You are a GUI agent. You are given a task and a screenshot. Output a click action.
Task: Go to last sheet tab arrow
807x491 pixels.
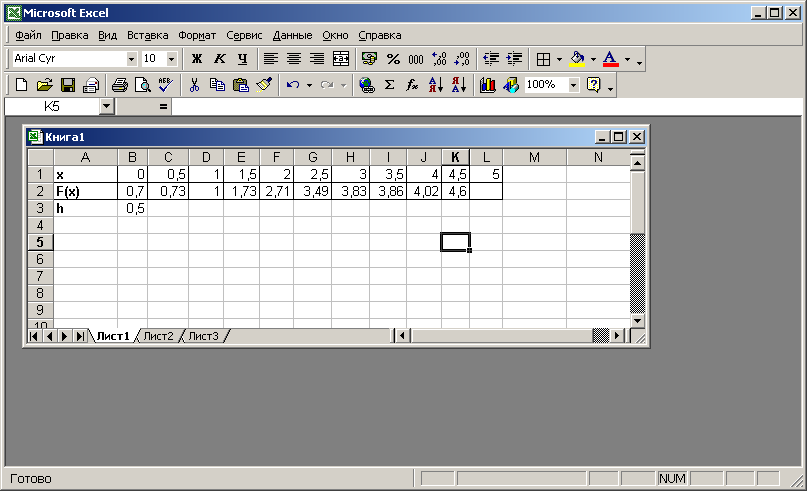coord(80,336)
